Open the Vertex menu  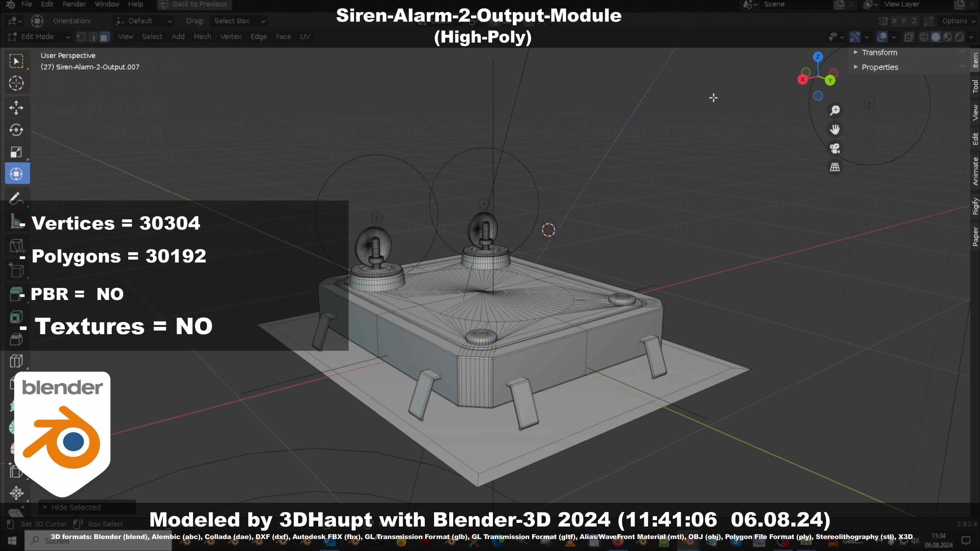pos(230,37)
